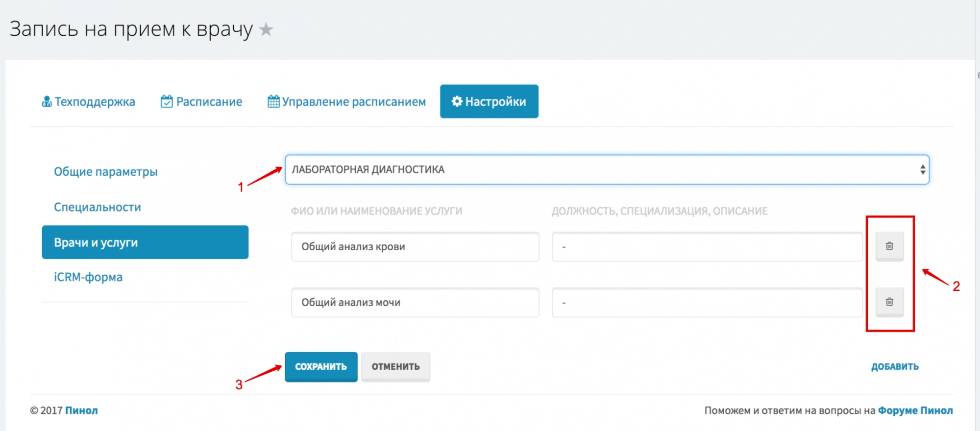Click trash icon next to 'Общий анализ мочи'

click(x=889, y=302)
